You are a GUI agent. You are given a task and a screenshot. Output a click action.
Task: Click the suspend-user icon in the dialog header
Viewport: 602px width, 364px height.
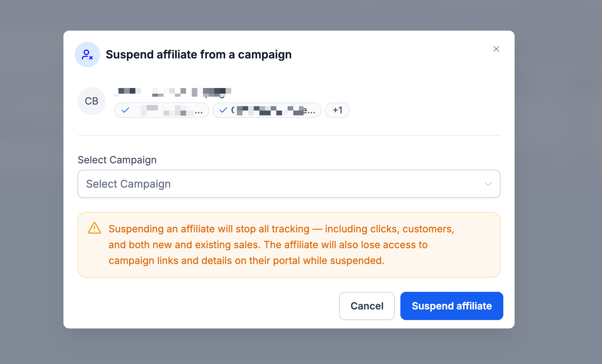coord(87,55)
